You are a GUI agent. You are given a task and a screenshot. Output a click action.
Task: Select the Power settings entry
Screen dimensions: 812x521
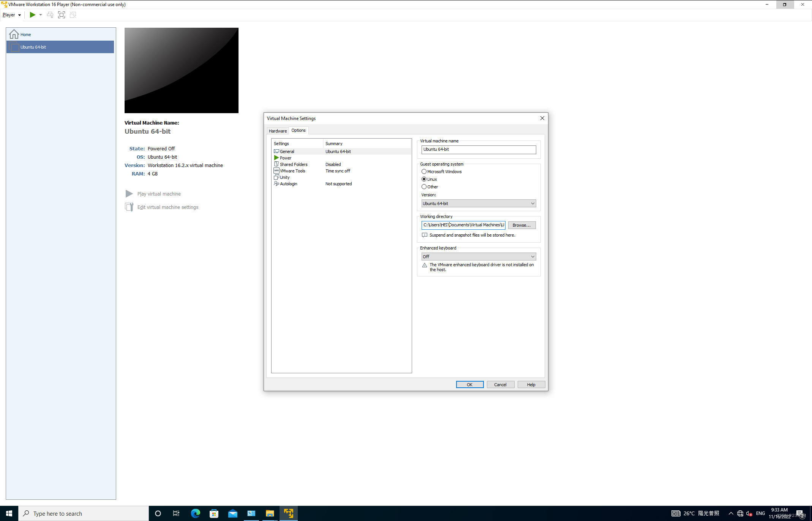coord(285,158)
